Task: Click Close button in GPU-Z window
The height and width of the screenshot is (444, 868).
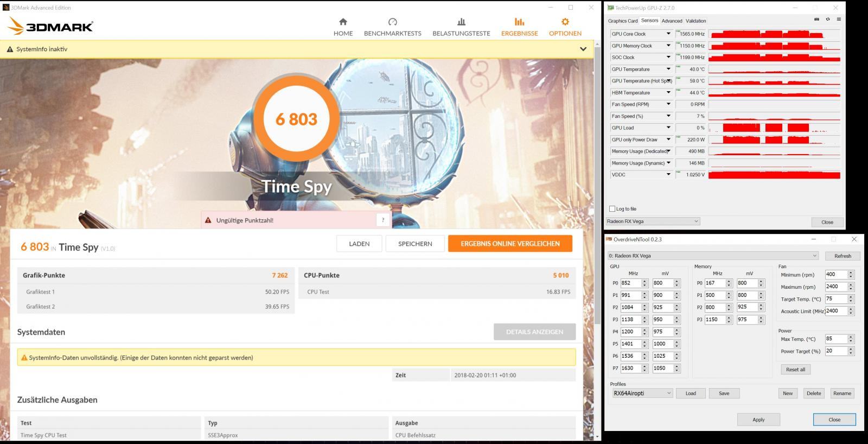Action: click(x=827, y=222)
